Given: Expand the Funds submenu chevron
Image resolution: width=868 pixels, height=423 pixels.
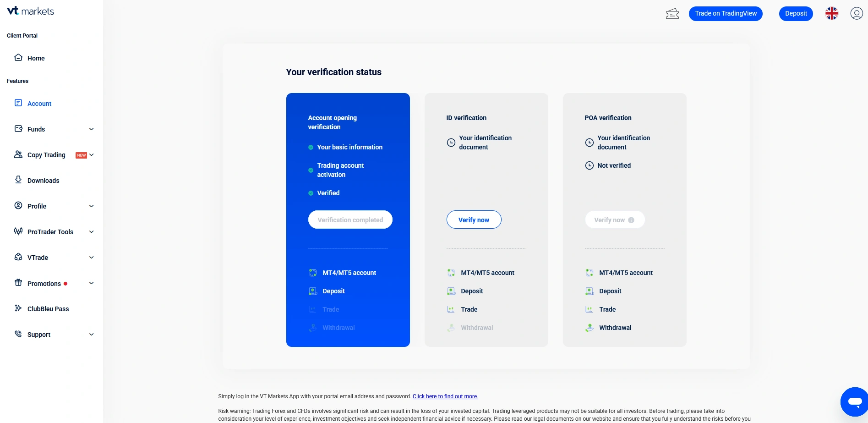Looking at the screenshot, I should pyautogui.click(x=92, y=129).
